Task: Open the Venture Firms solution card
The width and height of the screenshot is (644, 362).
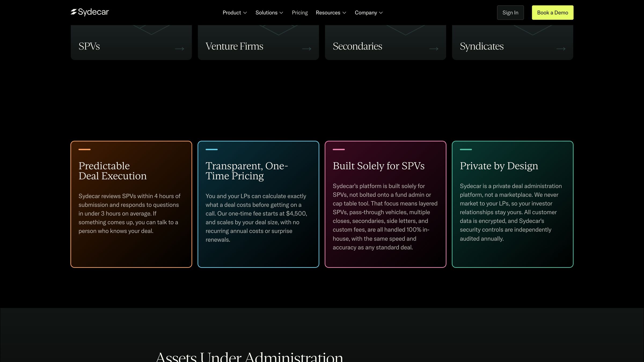Action: tap(258, 42)
